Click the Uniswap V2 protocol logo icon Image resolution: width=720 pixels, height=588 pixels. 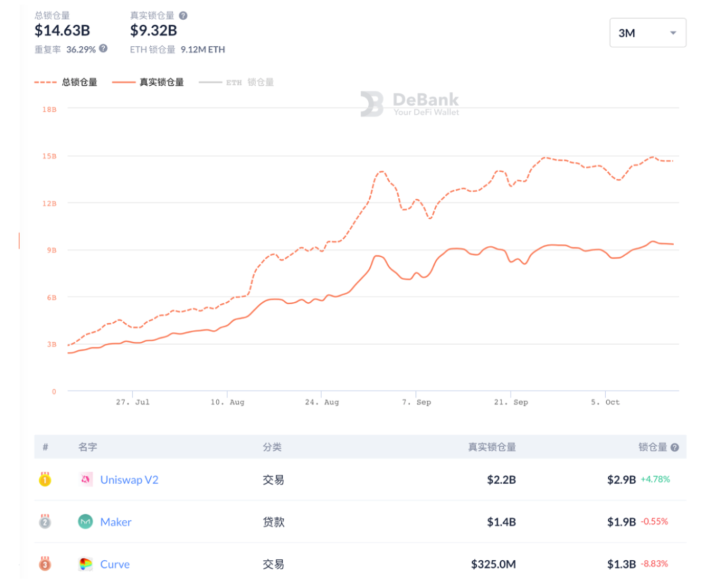86,479
